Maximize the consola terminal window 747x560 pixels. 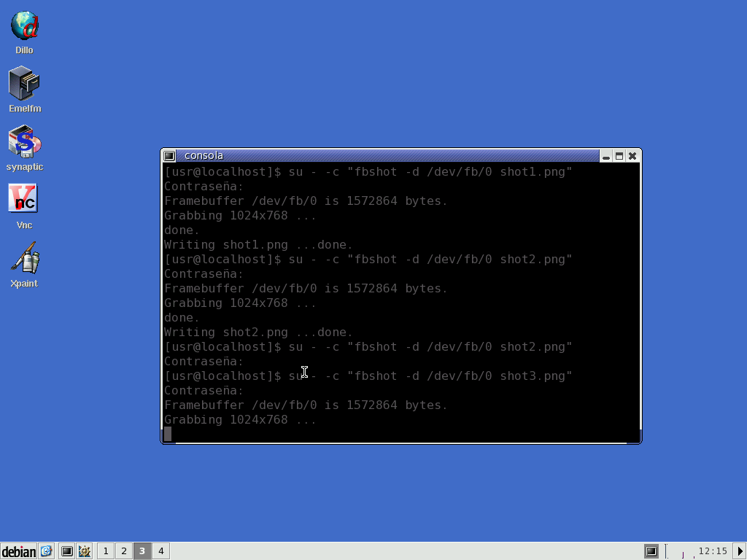pos(619,156)
